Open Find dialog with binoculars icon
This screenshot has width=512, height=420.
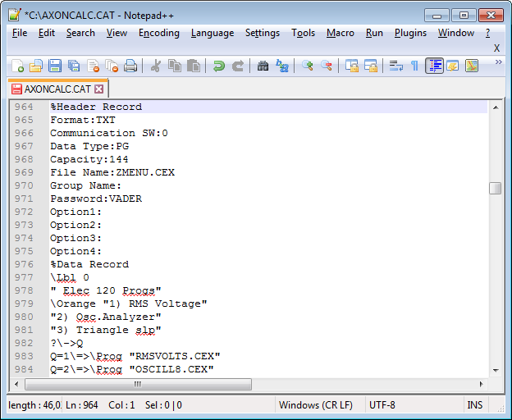(263, 66)
